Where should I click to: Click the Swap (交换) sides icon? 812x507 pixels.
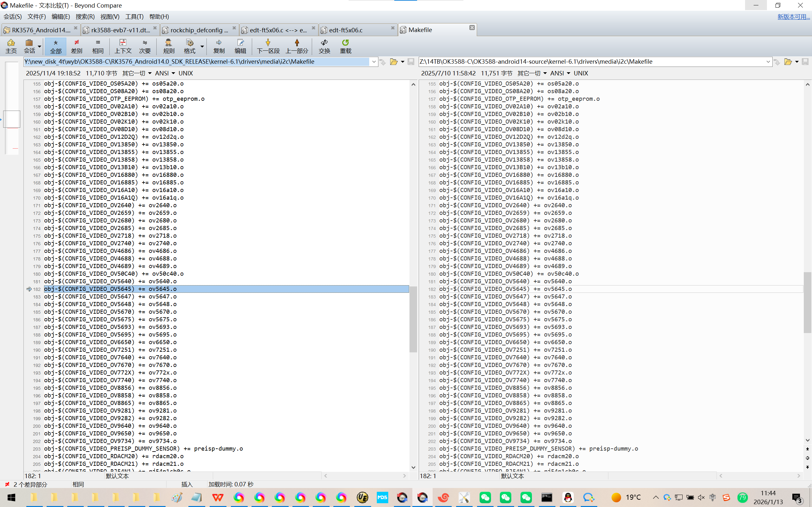[x=324, y=46]
